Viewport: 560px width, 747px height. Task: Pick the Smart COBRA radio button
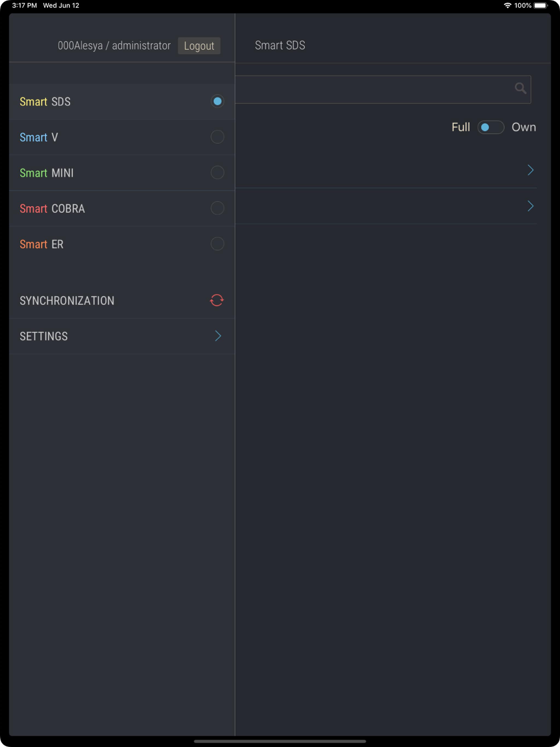point(217,208)
